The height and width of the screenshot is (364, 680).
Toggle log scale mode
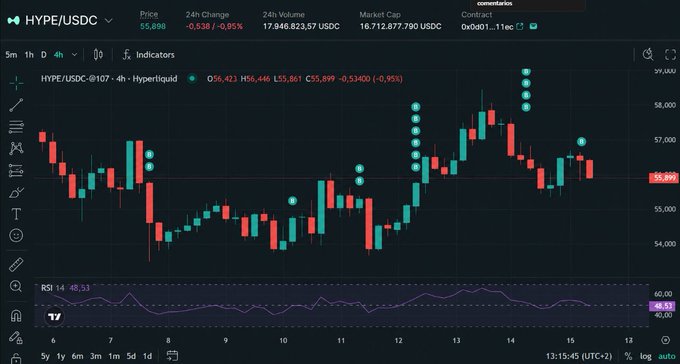[646, 356]
